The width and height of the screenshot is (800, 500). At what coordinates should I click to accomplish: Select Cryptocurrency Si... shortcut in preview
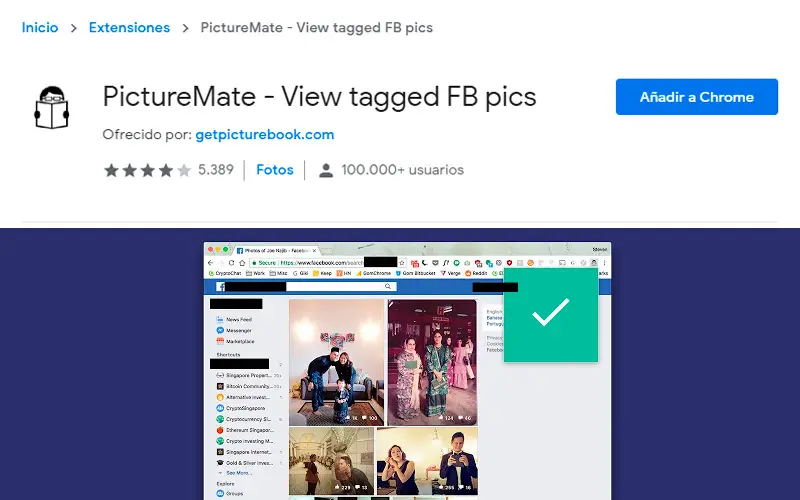pos(243,419)
